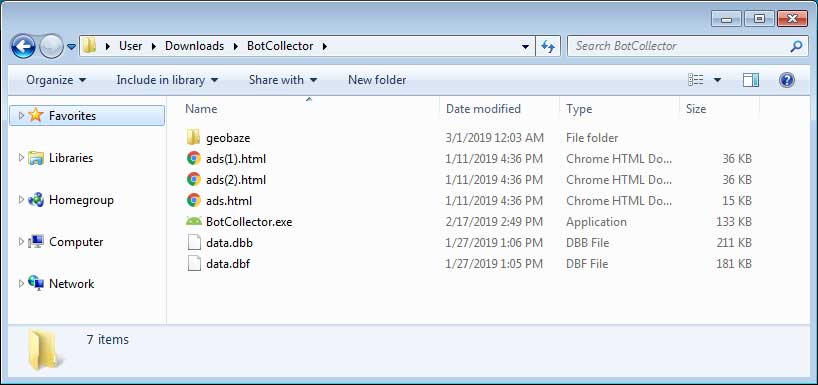Click the ads(1).html file name
The width and height of the screenshot is (818, 385).
point(236,159)
